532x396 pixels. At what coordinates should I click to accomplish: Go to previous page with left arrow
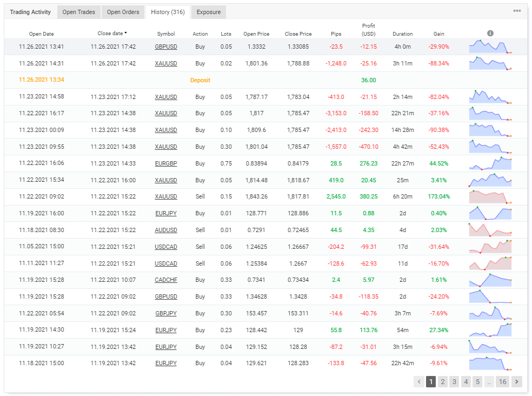coord(419,382)
